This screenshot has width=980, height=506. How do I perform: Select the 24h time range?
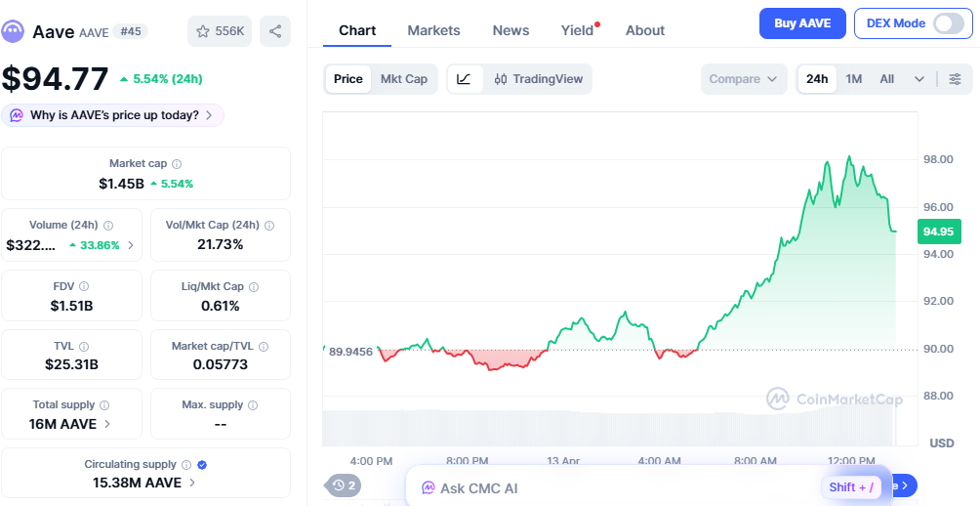point(817,79)
